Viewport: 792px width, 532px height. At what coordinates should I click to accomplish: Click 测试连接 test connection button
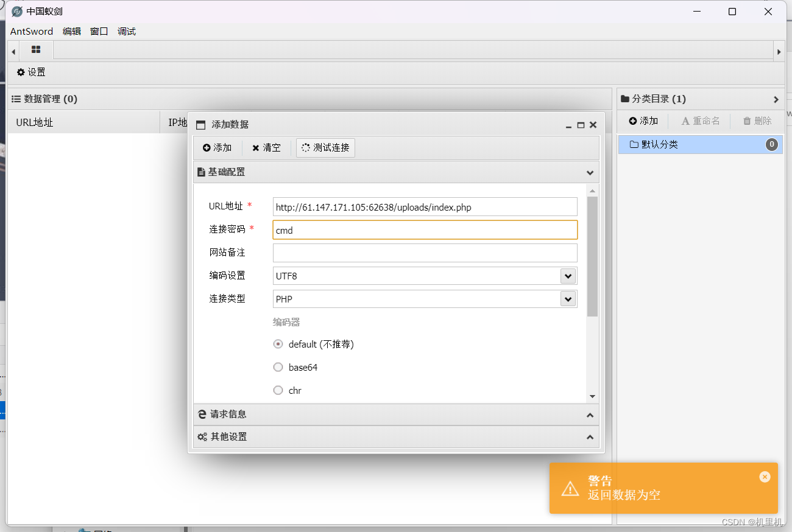click(x=325, y=148)
